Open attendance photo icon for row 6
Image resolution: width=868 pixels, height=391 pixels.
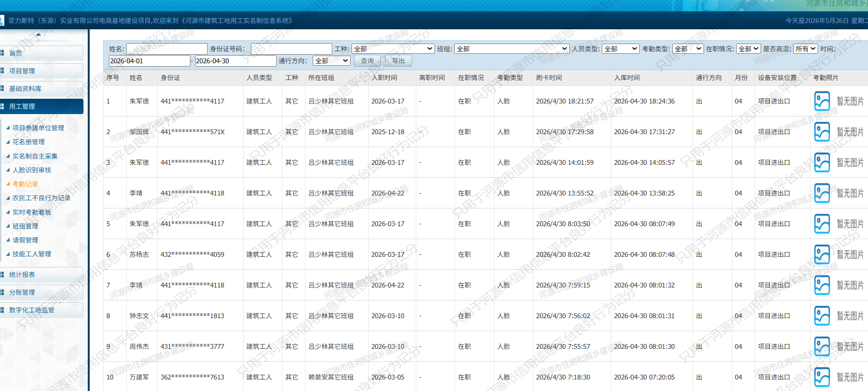[822, 254]
